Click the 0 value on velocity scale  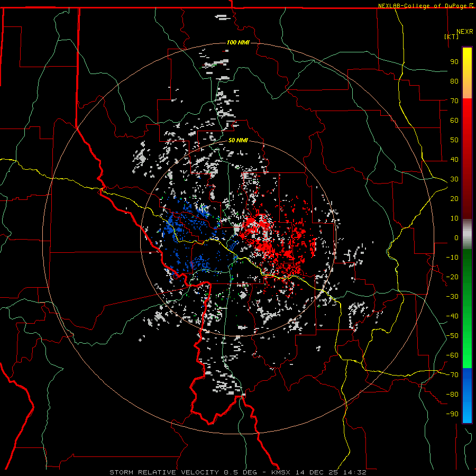coord(456,237)
